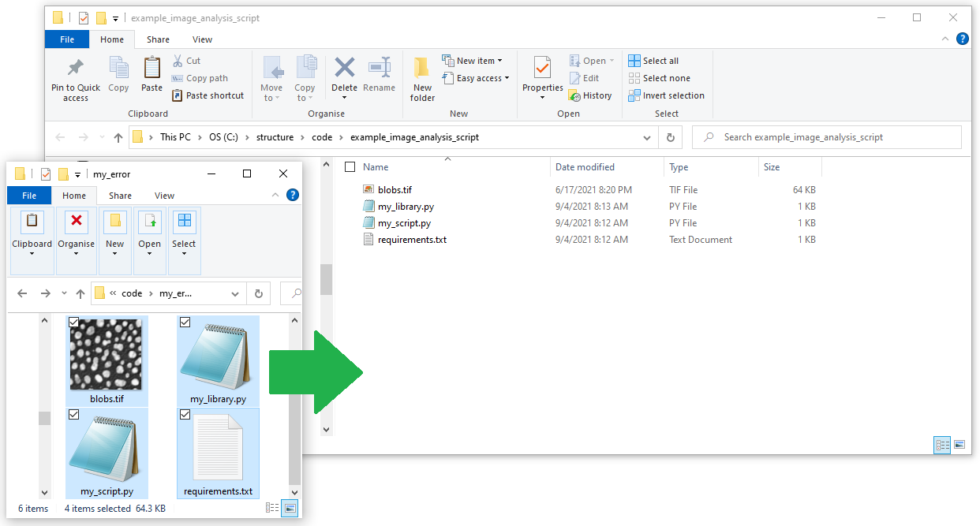Open the help icon in main window
This screenshot has width=980, height=526.
coord(962,39)
